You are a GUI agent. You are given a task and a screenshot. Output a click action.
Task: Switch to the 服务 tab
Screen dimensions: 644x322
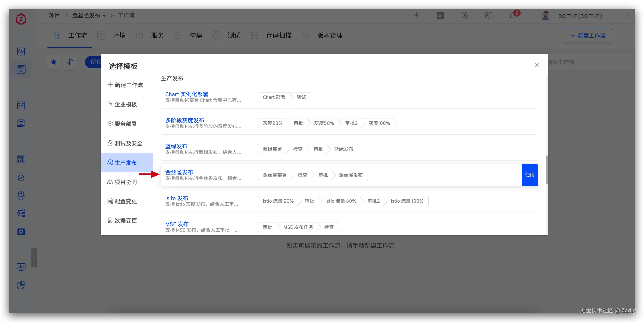pos(149,35)
